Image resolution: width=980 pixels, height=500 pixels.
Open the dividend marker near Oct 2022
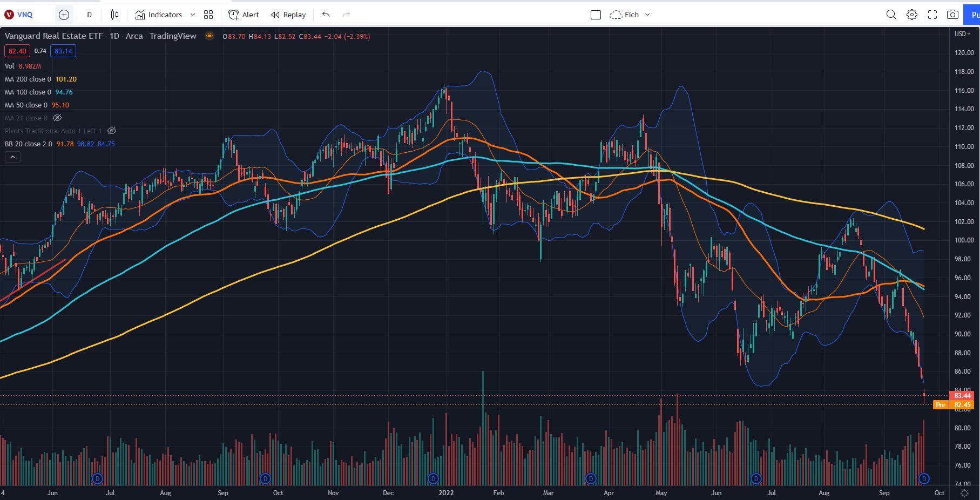coord(924,478)
